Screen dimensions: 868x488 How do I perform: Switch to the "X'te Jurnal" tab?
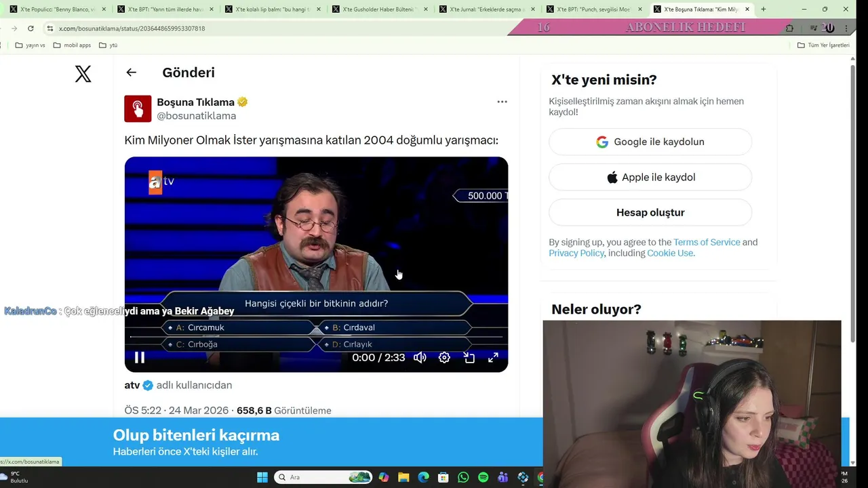click(488, 9)
